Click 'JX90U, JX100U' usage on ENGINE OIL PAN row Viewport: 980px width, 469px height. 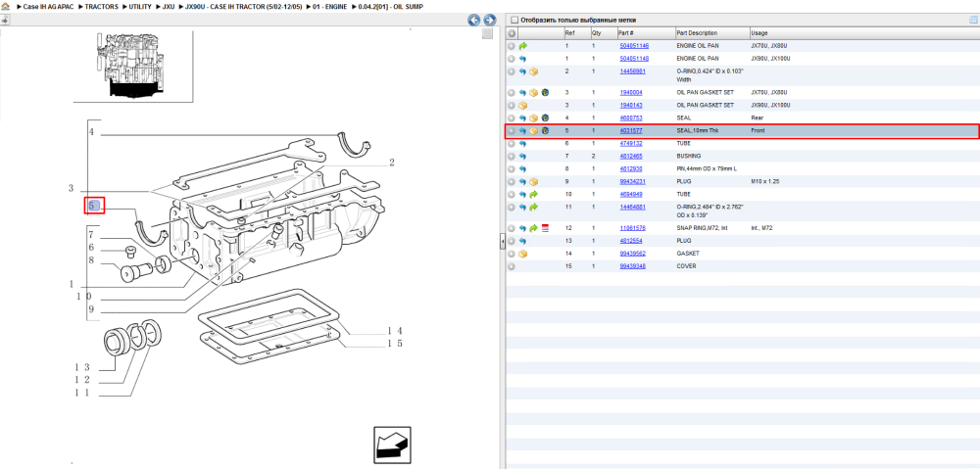[770, 59]
